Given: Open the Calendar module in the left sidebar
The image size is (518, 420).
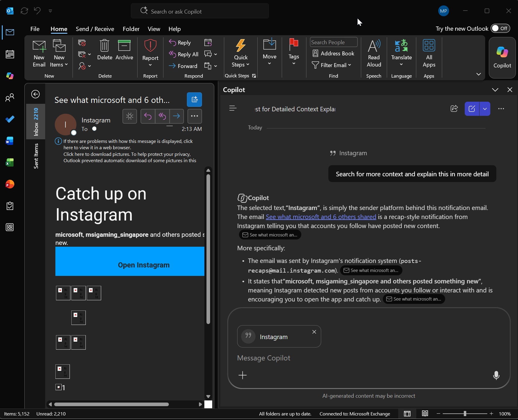Looking at the screenshot, I should pos(10,54).
